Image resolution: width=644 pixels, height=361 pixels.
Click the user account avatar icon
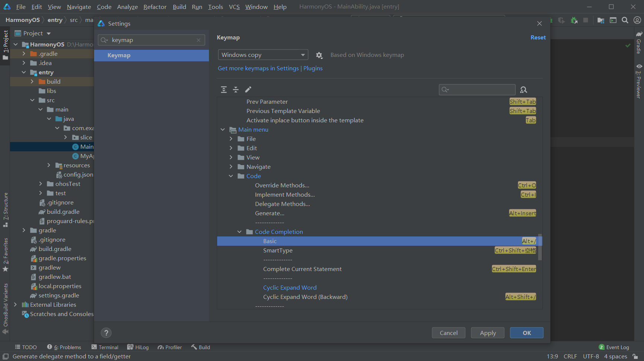point(637,20)
